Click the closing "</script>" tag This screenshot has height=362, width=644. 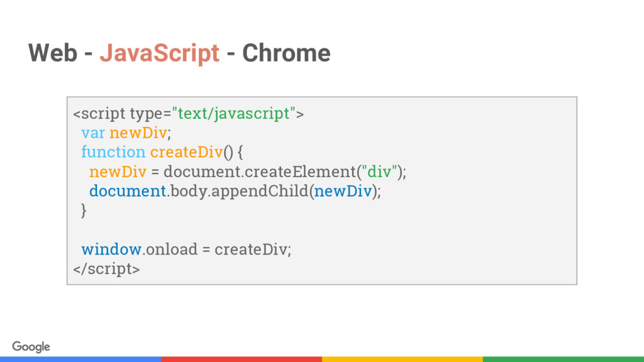[106, 269]
